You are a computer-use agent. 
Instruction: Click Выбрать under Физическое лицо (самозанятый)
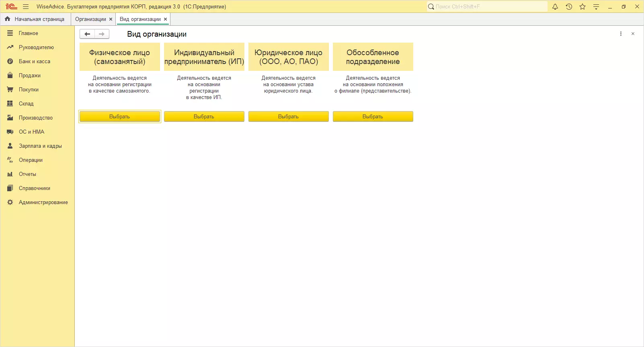(120, 116)
